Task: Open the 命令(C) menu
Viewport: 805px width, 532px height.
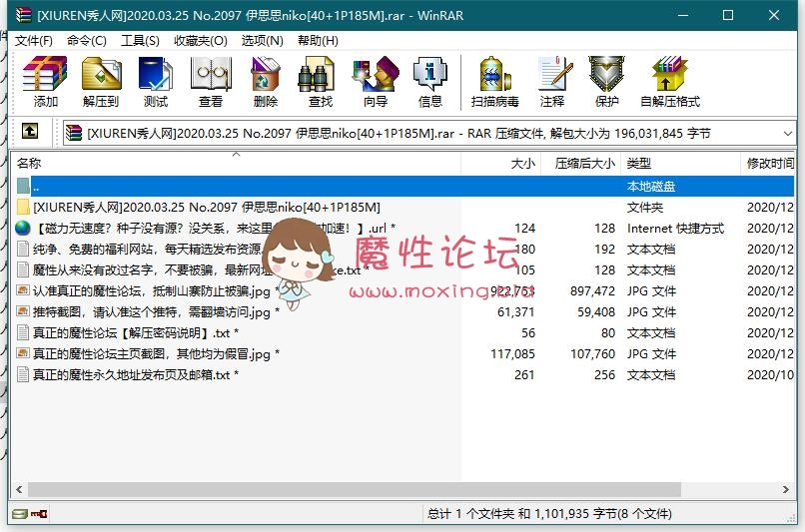Action: [x=86, y=41]
